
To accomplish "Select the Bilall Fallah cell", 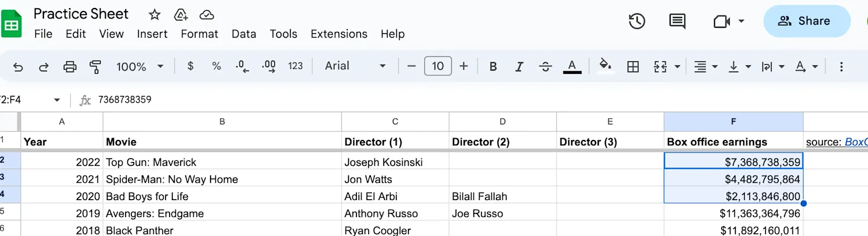I will 503,196.
